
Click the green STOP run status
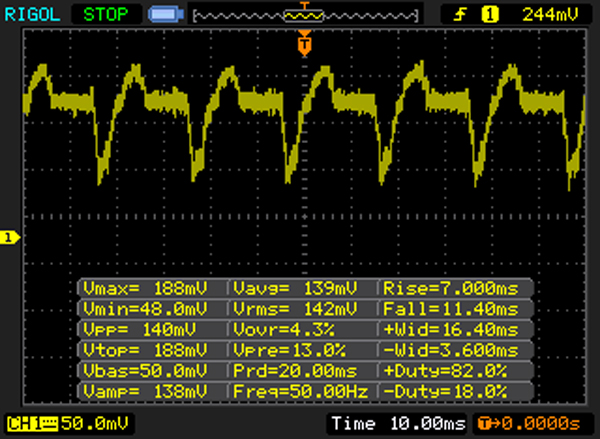point(106,15)
